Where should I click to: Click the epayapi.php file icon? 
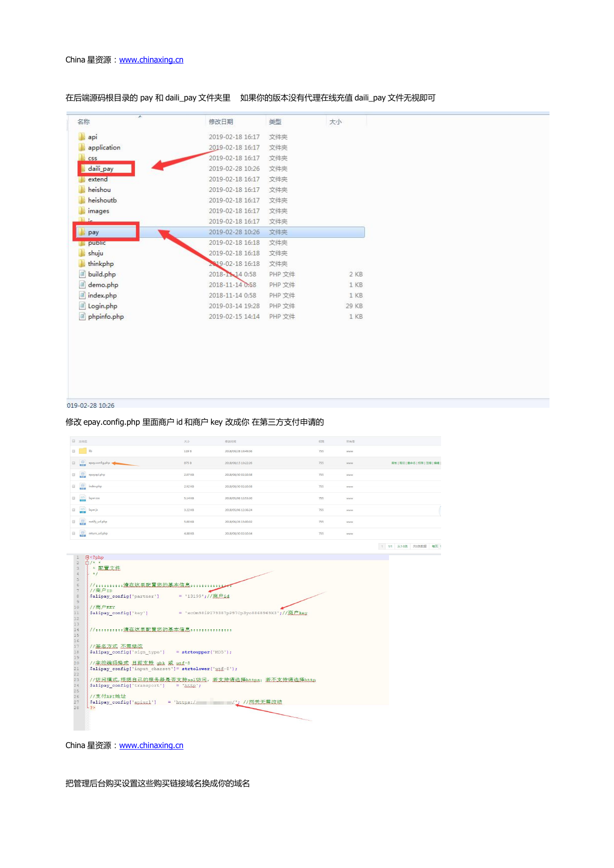pos(82,474)
